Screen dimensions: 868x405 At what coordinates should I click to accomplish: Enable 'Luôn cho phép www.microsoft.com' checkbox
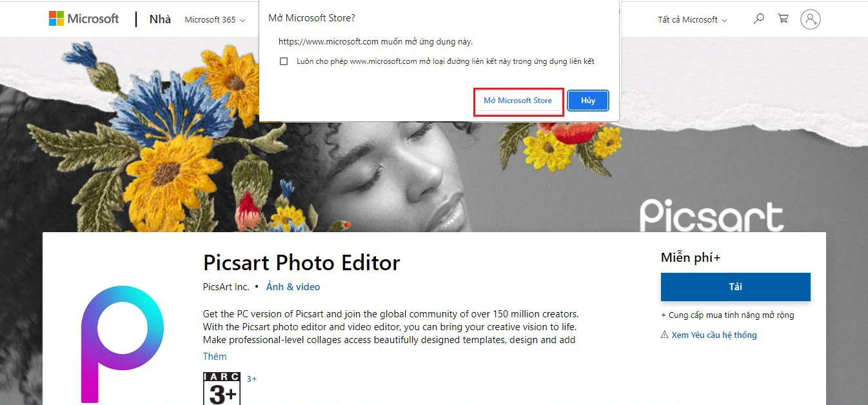pyautogui.click(x=284, y=61)
